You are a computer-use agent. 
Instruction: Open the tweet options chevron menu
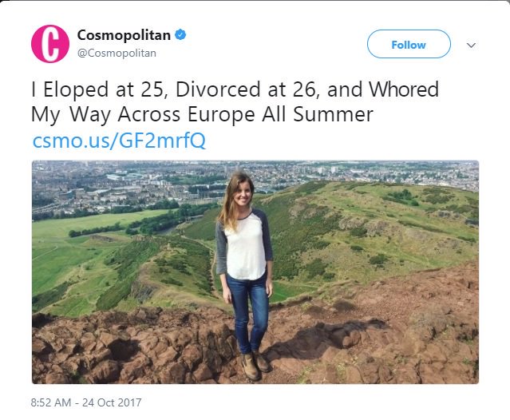pos(471,45)
